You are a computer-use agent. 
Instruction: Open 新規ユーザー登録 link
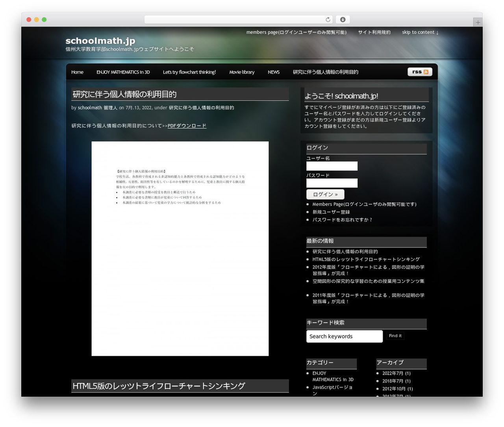[331, 212]
